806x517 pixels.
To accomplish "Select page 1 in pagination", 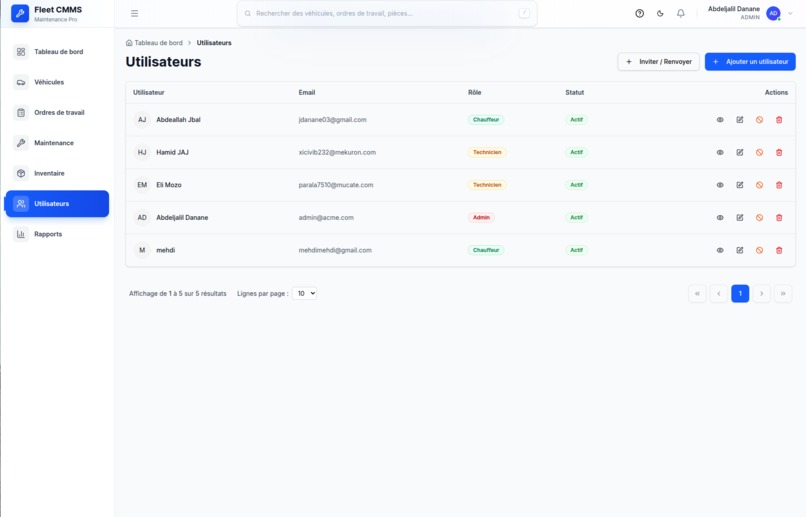I will (x=740, y=293).
